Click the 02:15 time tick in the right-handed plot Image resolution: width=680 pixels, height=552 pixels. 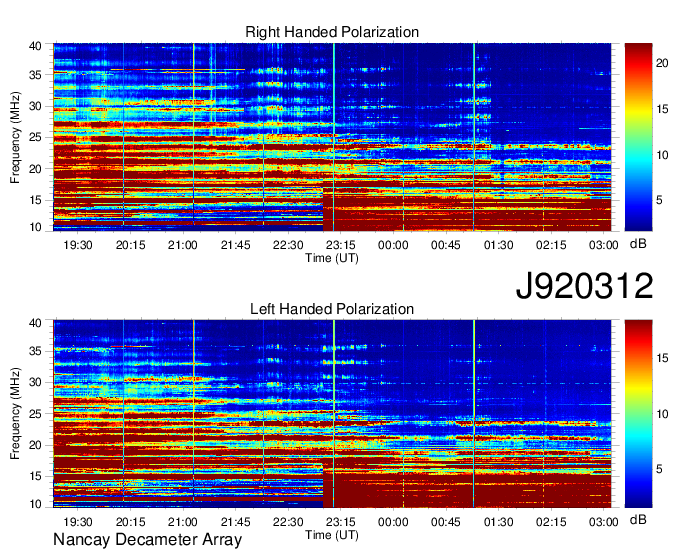[551, 245]
